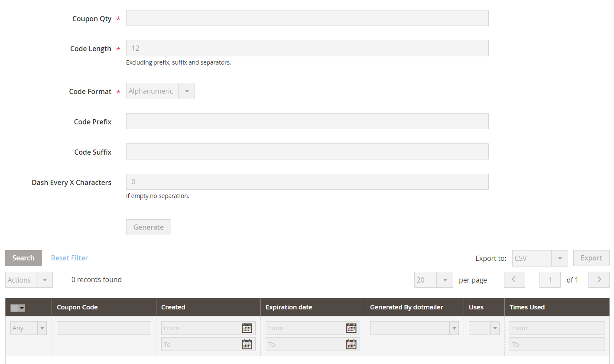This screenshot has height=364, width=614.
Task: Open the Code Format dropdown
Action: coord(160,91)
